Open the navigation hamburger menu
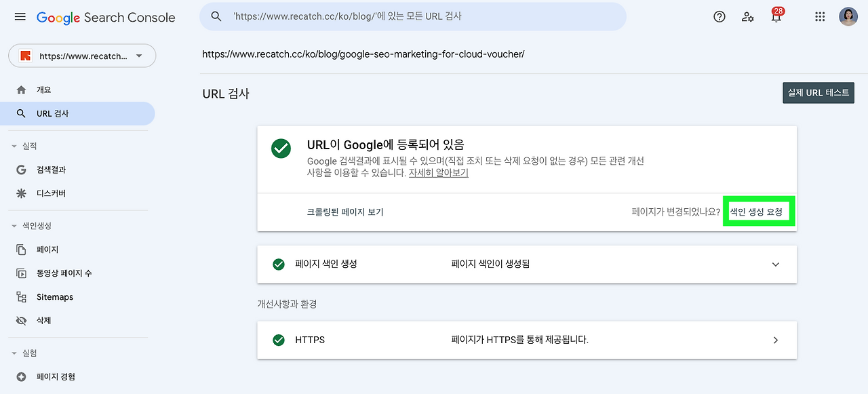 click(20, 17)
